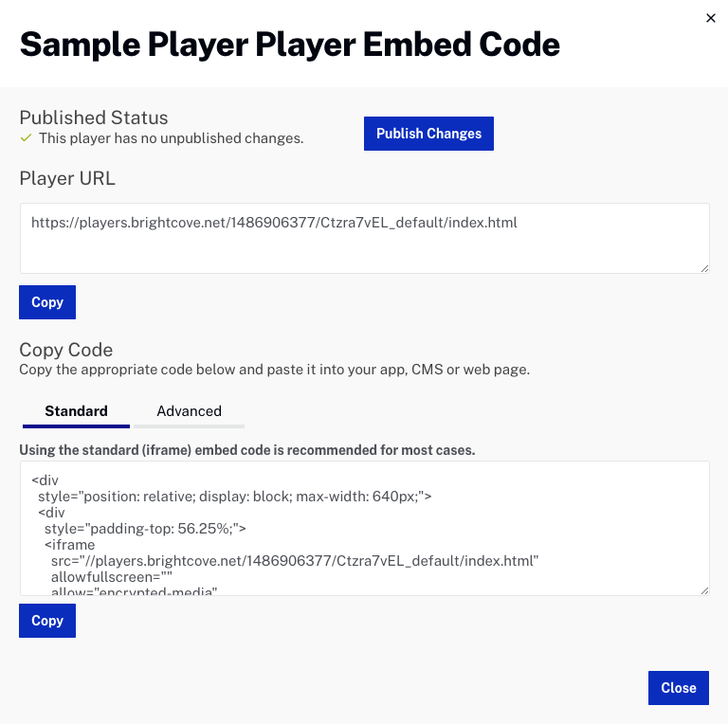This screenshot has height=724, width=728.
Task: Copy the Player URL with its Copy button
Action: point(47,302)
